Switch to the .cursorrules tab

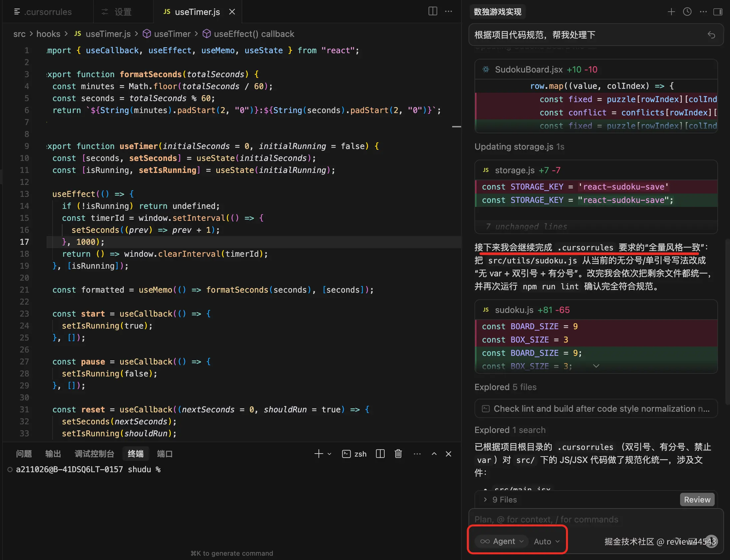point(48,12)
